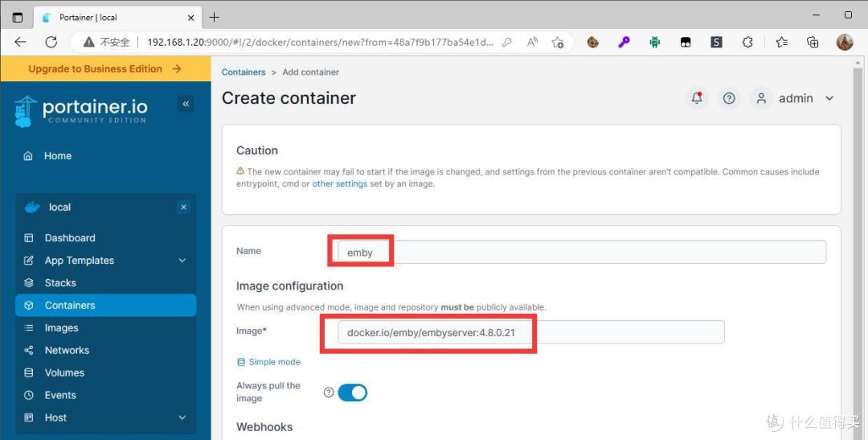The width and height of the screenshot is (868, 440).
Task: Click the Docker whale icon beside local
Action: tap(32, 208)
